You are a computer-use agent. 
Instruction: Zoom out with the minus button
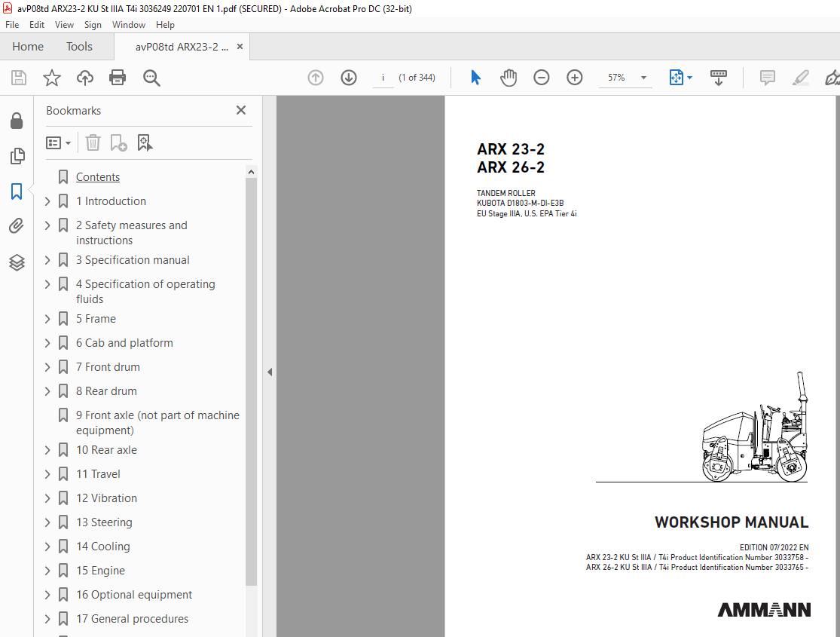542,78
